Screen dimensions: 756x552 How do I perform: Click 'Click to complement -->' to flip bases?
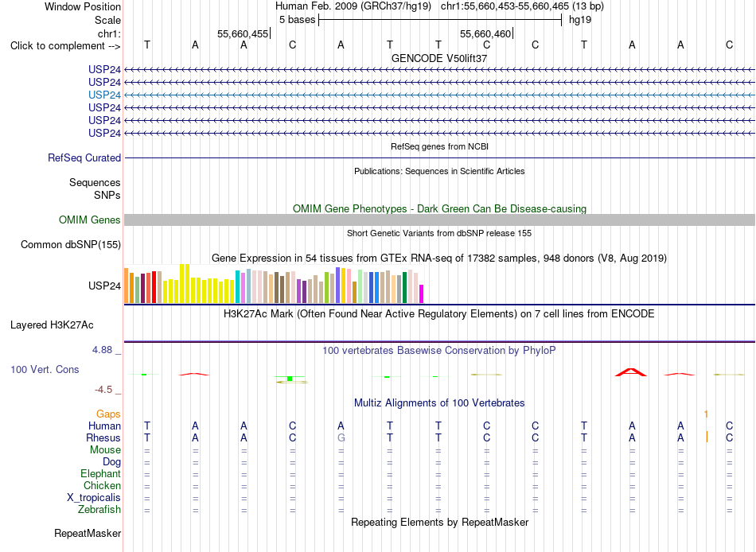point(65,46)
